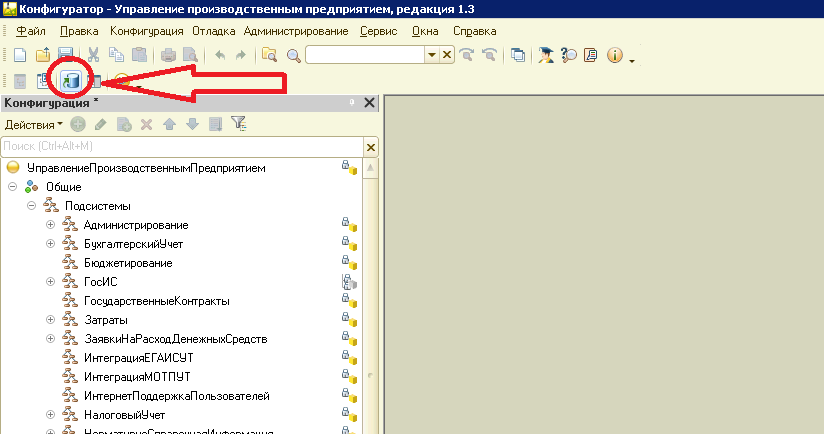Open the Файл menu
Viewport: 824px width, 434px height.
point(30,32)
